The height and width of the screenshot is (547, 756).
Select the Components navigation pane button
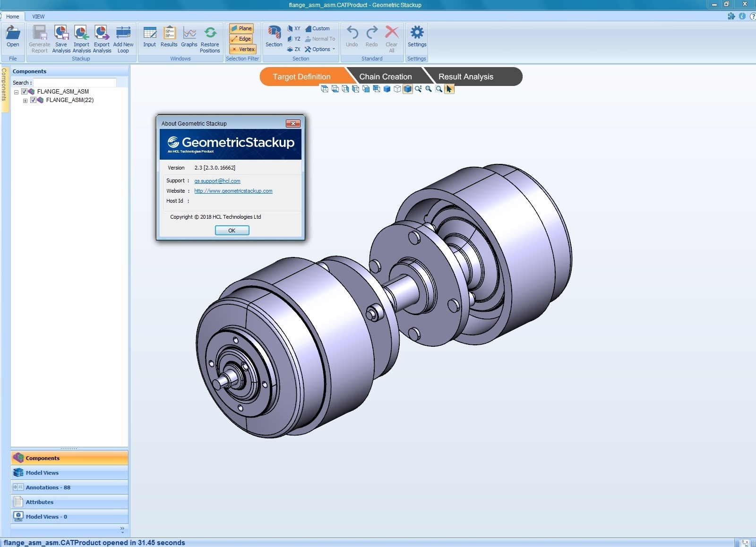pyautogui.click(x=69, y=458)
